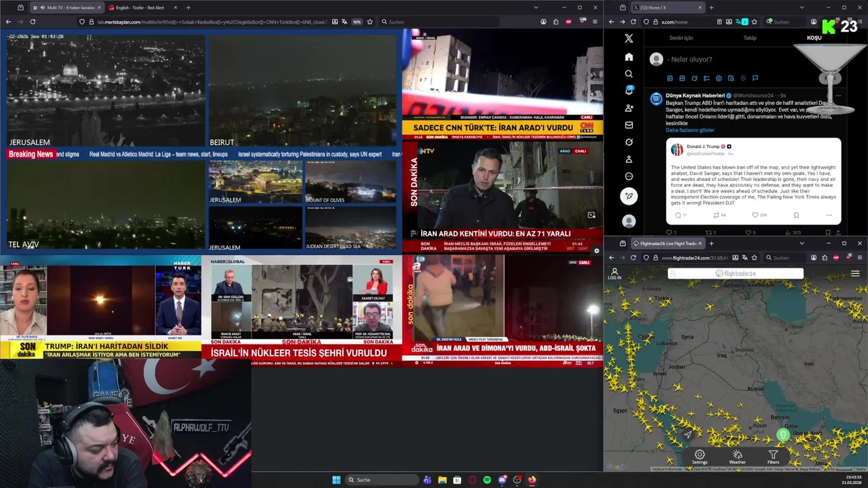Click the Multi TV address bar URL
Viewport: 868px width, 488px height.
click(x=212, y=22)
